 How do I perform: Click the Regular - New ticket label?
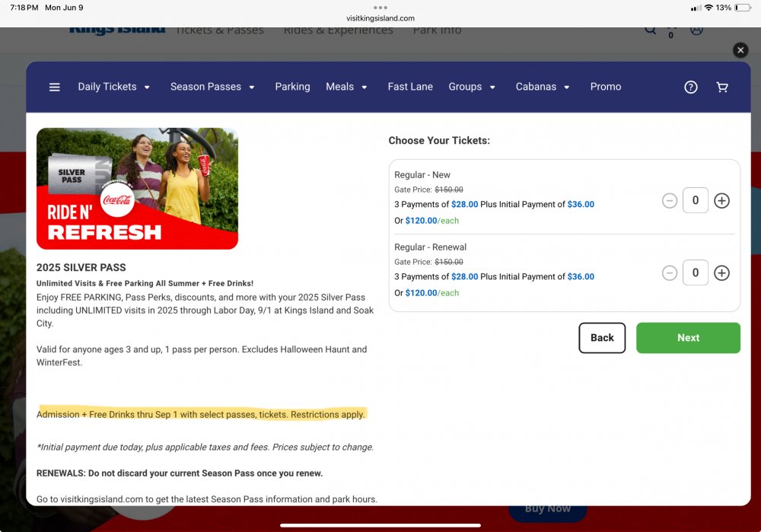point(422,175)
